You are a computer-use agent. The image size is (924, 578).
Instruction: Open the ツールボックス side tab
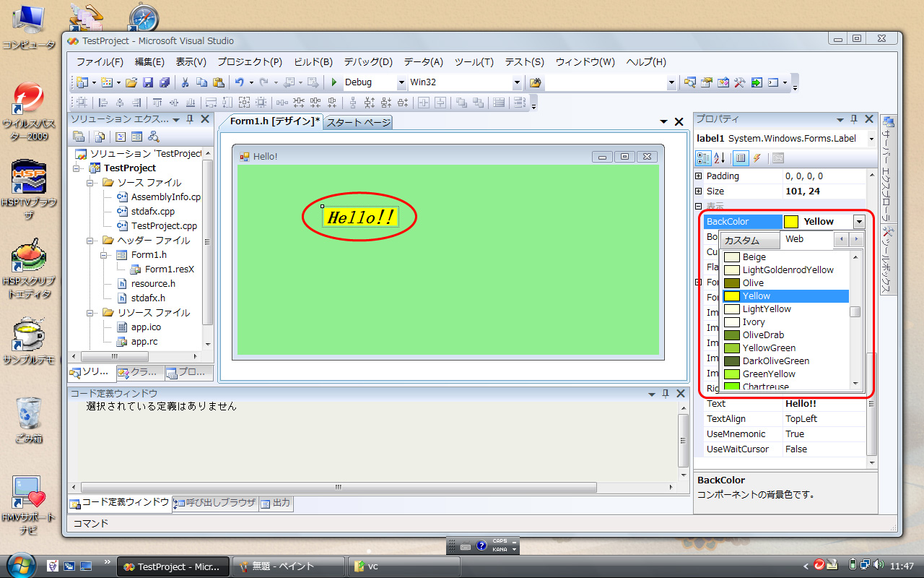coord(888,260)
